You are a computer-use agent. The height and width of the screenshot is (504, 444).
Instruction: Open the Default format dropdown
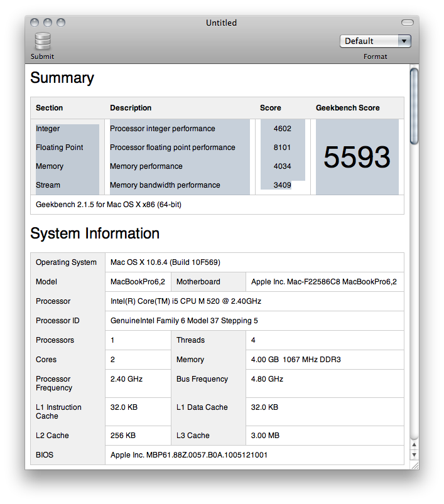tap(375, 41)
